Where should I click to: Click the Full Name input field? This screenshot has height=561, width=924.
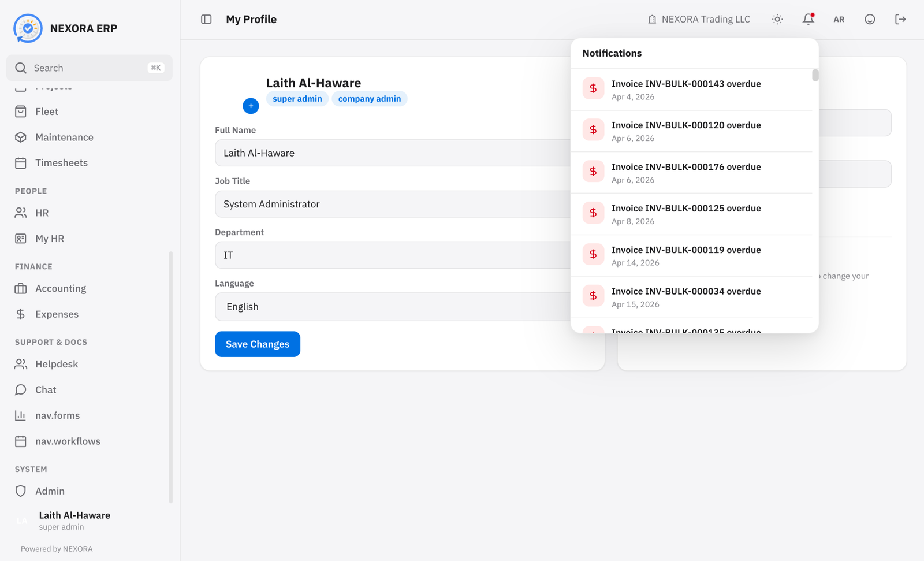point(393,153)
